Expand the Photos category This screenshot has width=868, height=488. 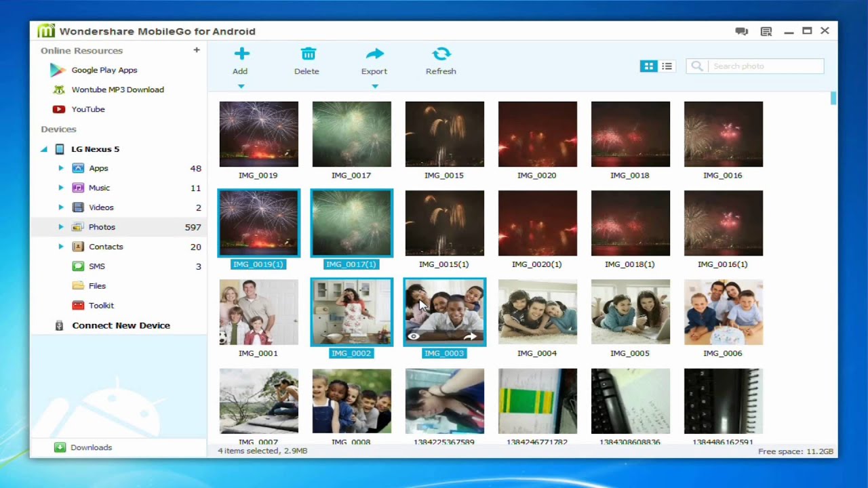tap(61, 227)
